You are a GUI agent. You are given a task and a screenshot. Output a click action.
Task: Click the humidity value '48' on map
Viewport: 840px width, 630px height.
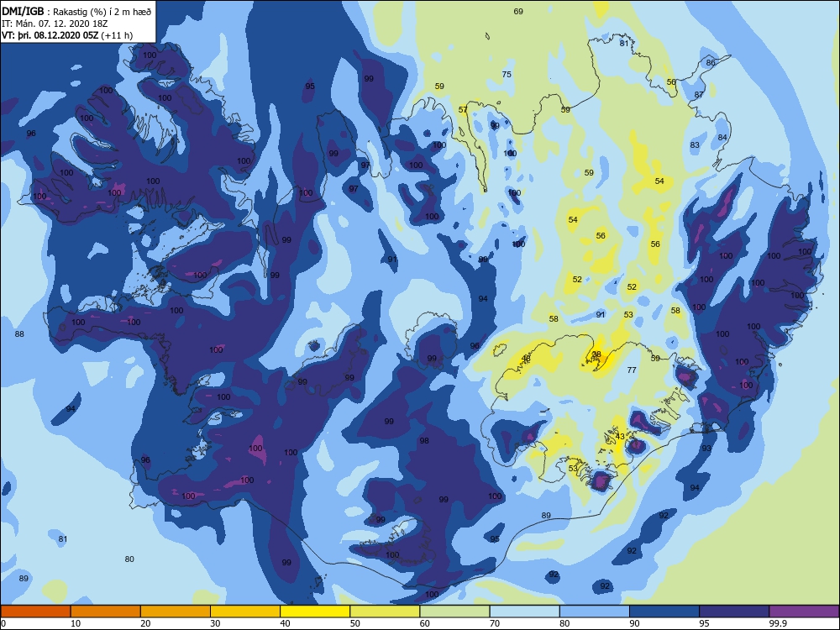[x=526, y=358]
